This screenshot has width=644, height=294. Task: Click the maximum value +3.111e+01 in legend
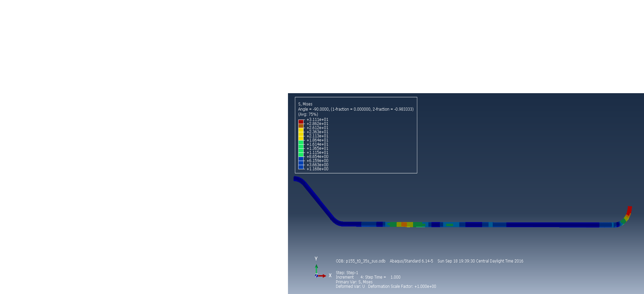pos(317,119)
